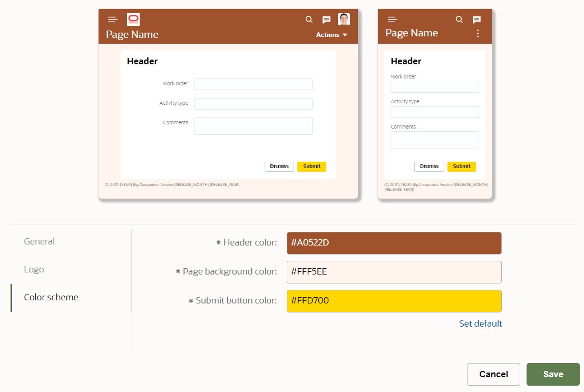Click Dismiss button in desktop preview
Screen dimensions: 584x392
click(x=279, y=166)
